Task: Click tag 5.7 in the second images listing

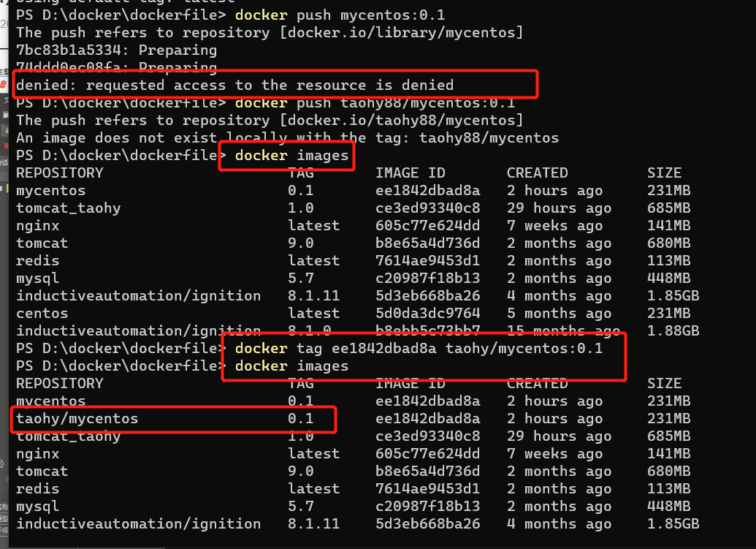Action: 300,507
